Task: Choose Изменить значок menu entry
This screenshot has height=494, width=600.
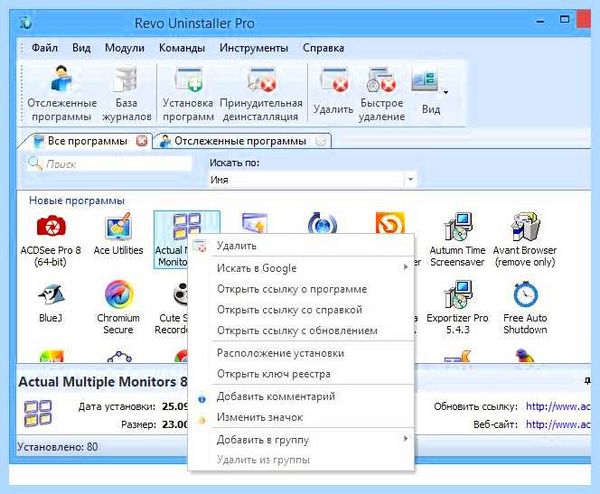Action: pos(302,417)
